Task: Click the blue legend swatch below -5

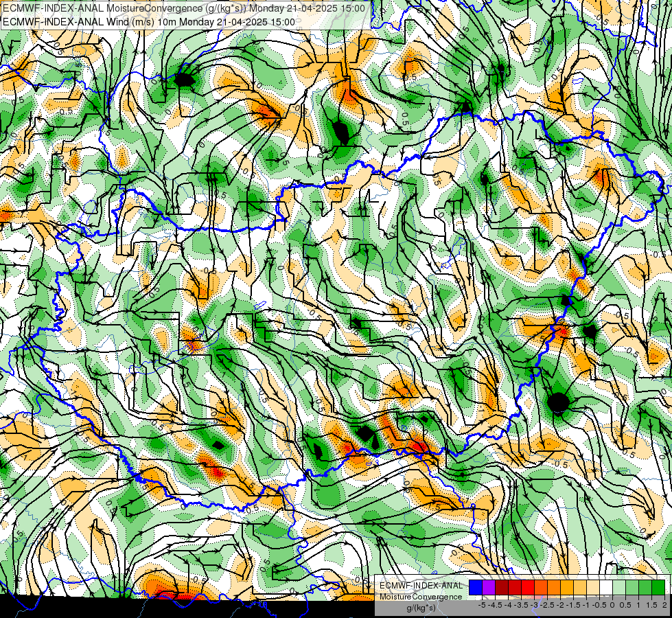Action: [476, 587]
